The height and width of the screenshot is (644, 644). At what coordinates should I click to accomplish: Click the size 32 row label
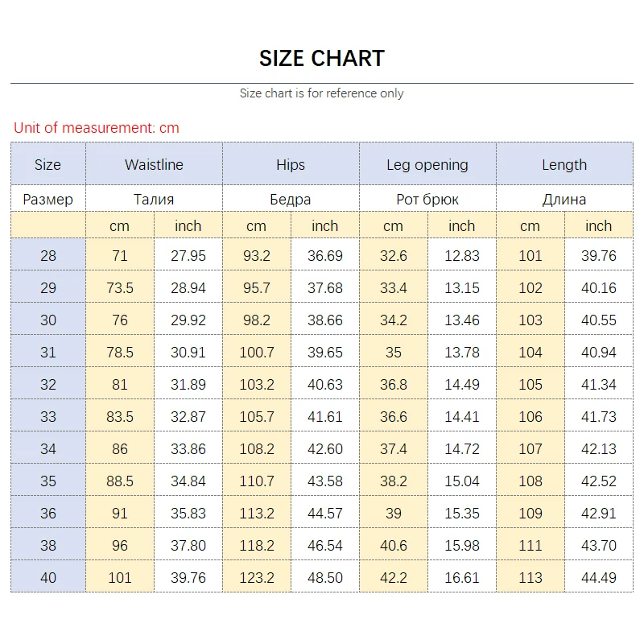tap(48, 385)
